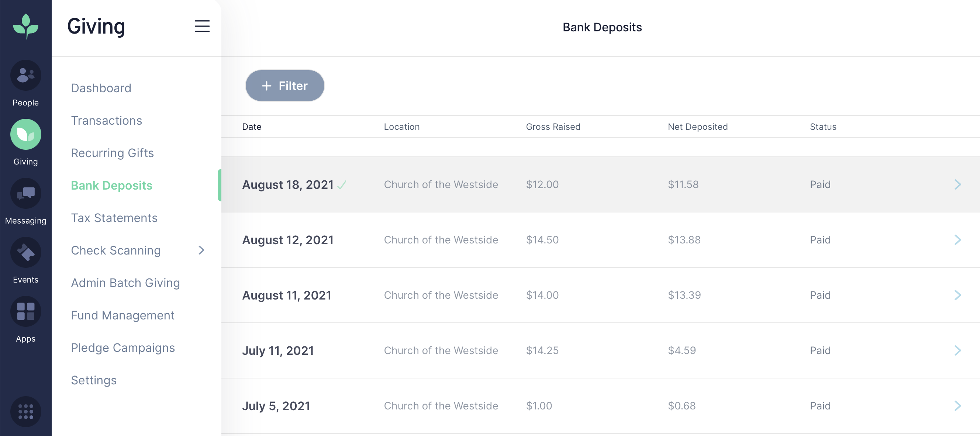Open details for the August 12 deposit

[957, 240]
